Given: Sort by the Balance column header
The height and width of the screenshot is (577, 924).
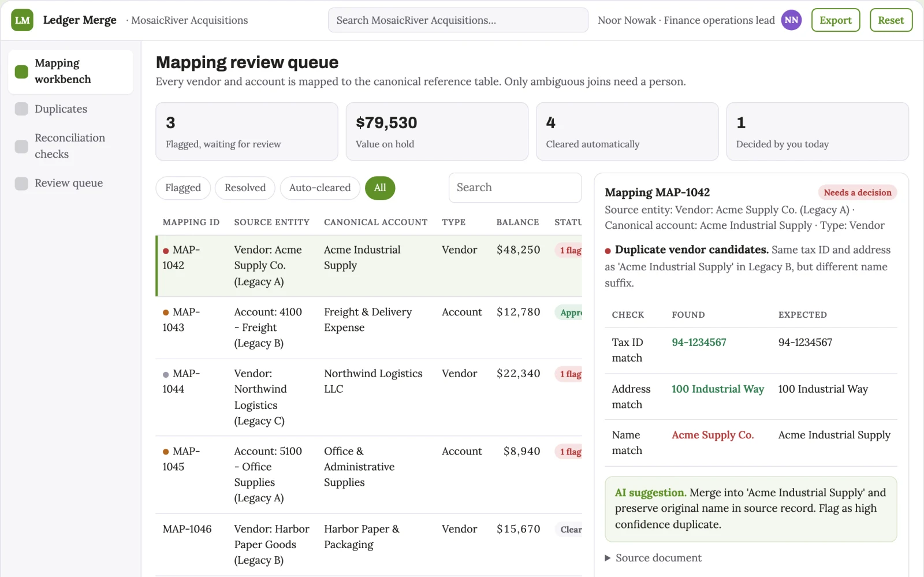Looking at the screenshot, I should 517,222.
